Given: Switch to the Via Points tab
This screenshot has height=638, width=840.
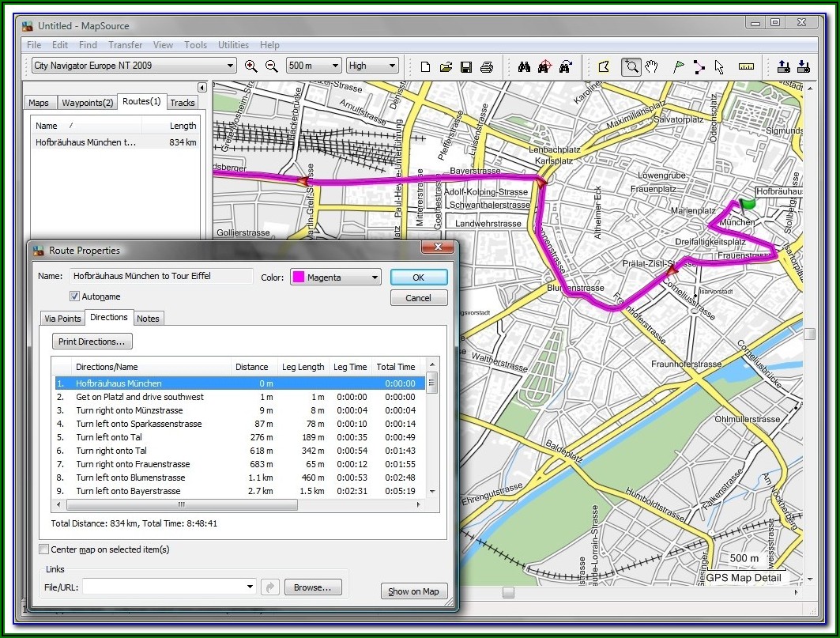Looking at the screenshot, I should pyautogui.click(x=62, y=319).
